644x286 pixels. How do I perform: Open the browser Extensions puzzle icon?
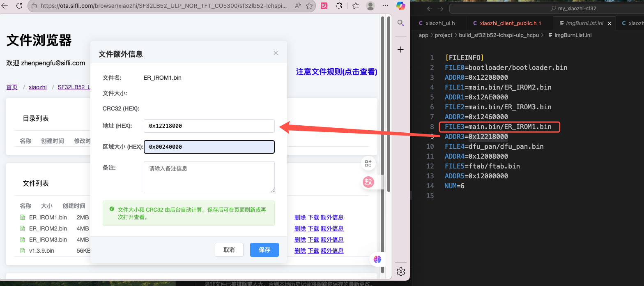pyautogui.click(x=339, y=6)
